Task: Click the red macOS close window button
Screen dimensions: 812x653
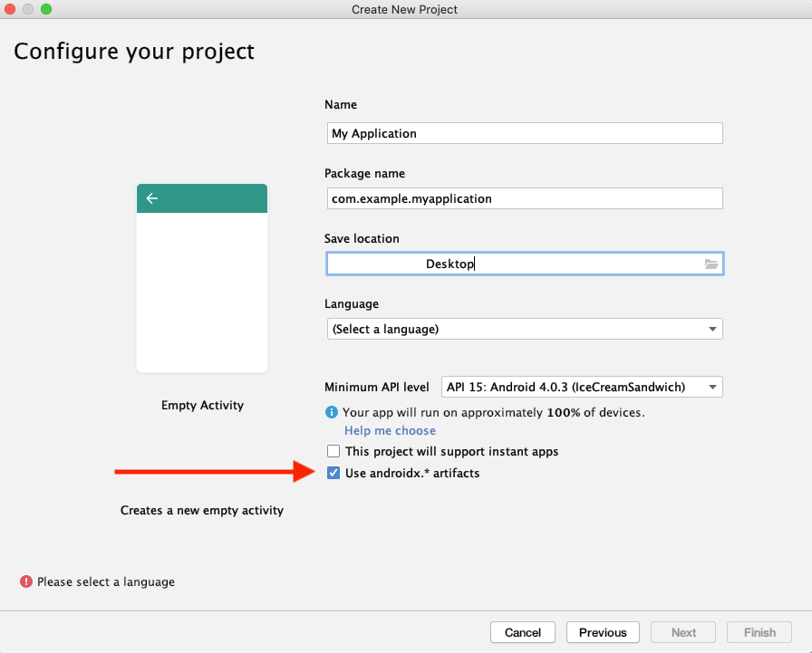Action: [x=12, y=9]
